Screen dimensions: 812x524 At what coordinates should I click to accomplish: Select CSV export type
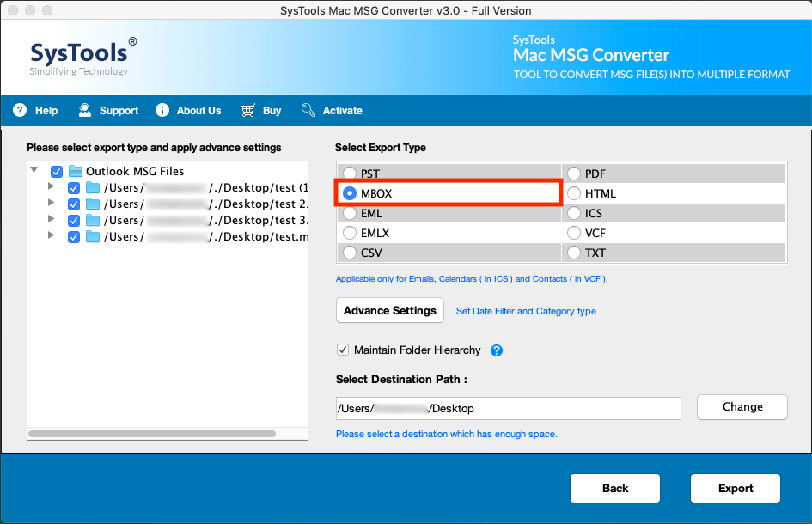(x=350, y=253)
